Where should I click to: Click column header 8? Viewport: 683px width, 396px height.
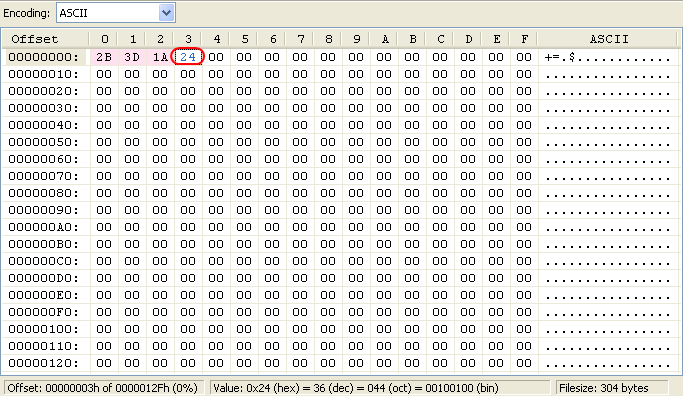point(328,39)
